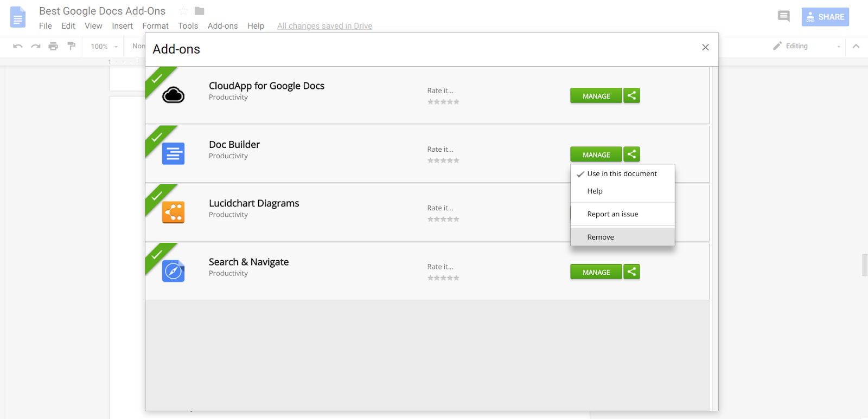Rate Lucidchart Diagrams with the stars

443,220
